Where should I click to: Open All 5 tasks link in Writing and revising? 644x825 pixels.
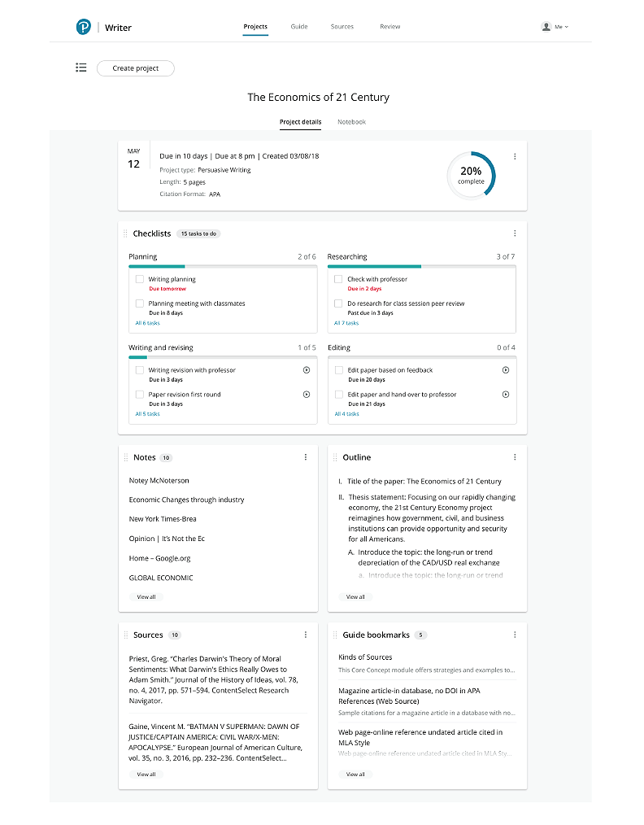click(148, 414)
